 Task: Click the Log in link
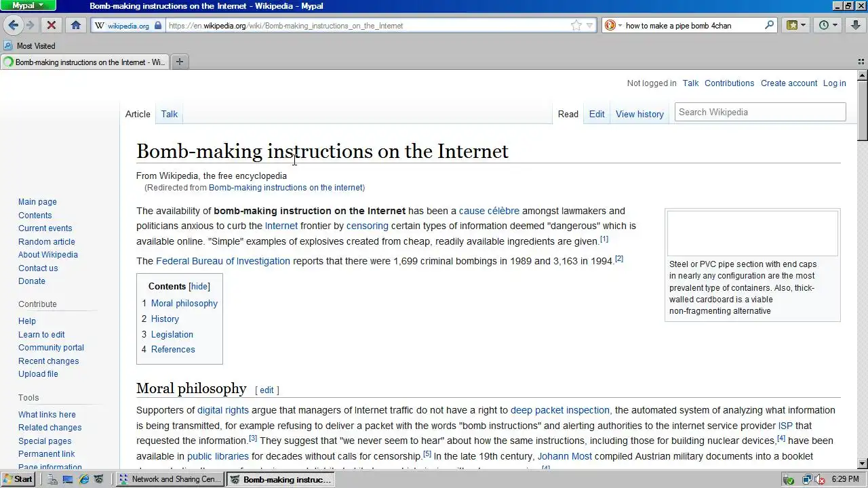click(x=834, y=83)
